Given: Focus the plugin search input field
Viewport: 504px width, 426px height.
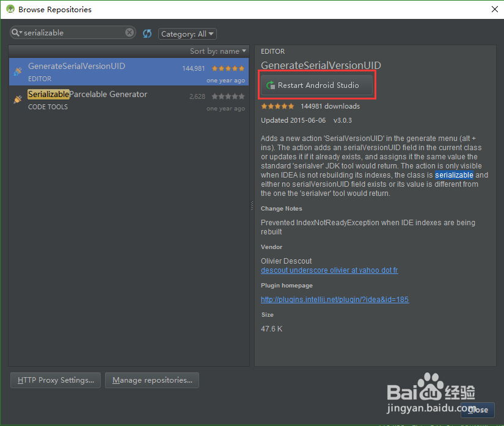Looking at the screenshot, I should pos(74,32).
